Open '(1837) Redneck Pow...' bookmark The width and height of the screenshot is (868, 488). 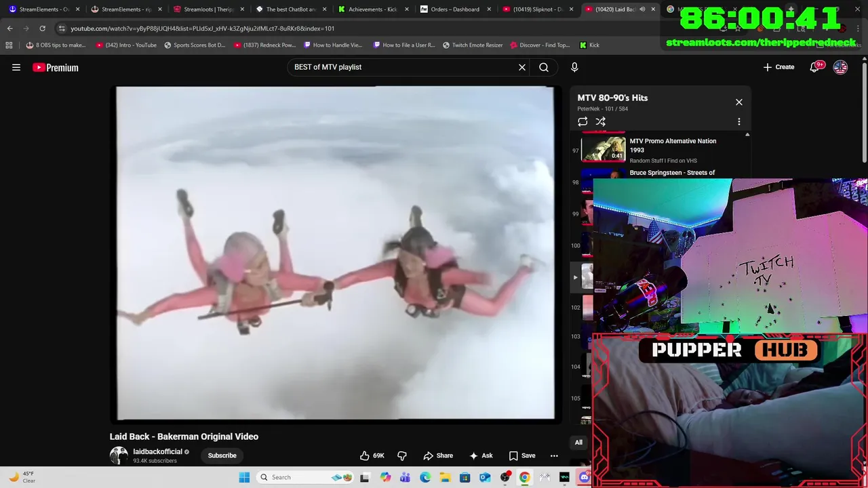tap(264, 45)
